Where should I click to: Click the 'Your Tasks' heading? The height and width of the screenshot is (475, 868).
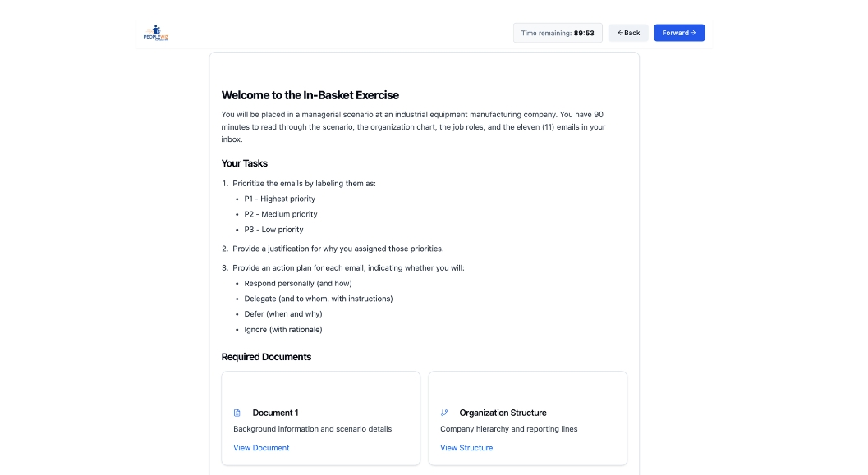pyautogui.click(x=245, y=163)
